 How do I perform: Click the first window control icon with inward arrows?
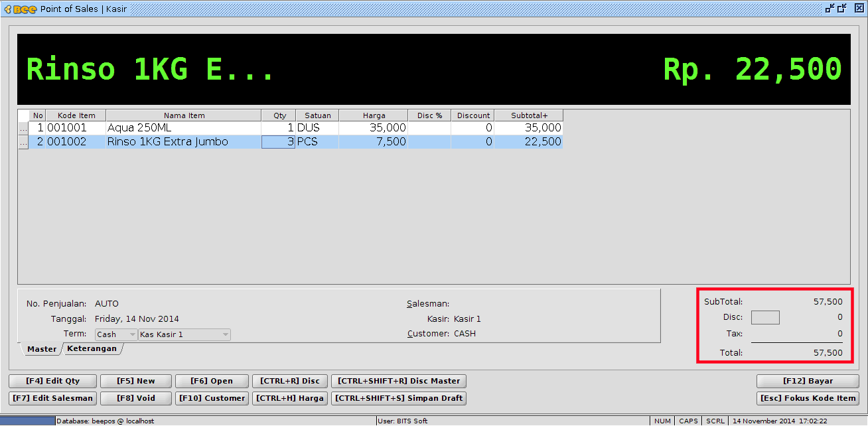[830, 9]
